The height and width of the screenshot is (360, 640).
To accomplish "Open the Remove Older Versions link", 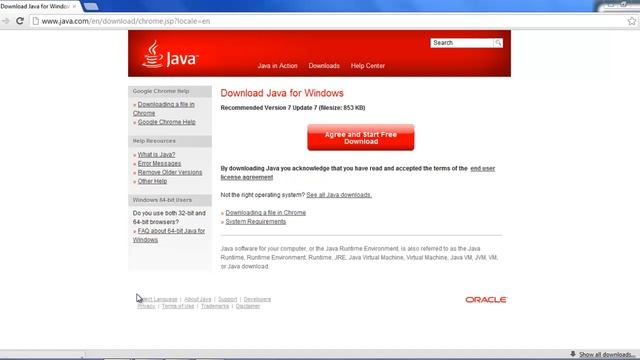I will click(x=170, y=172).
